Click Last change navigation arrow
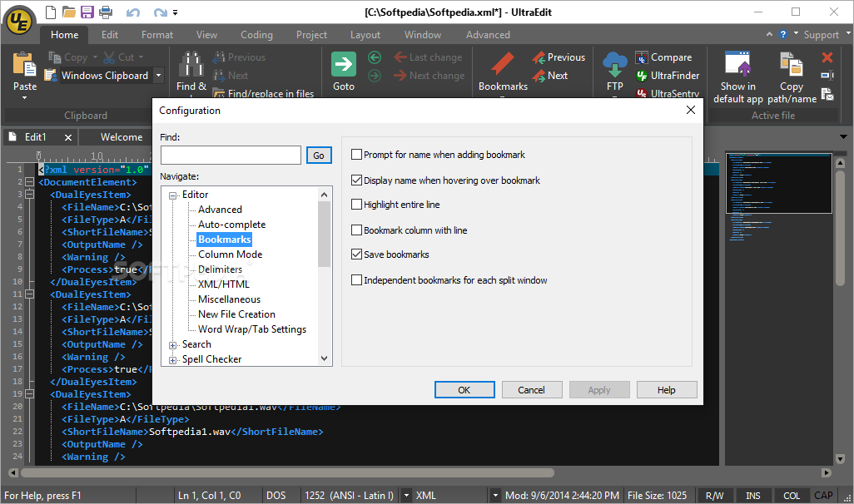The image size is (854, 504). point(428,57)
